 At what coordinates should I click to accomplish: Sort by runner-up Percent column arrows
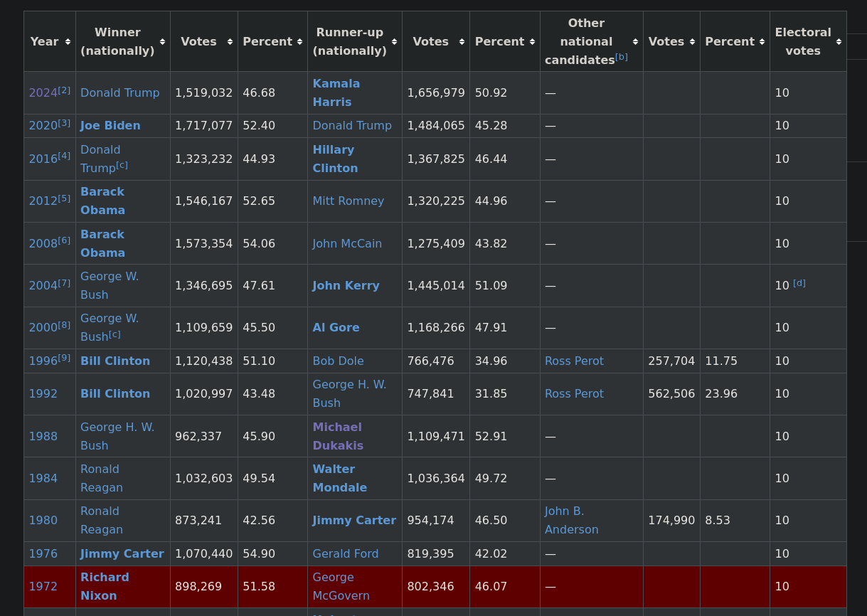533,42
